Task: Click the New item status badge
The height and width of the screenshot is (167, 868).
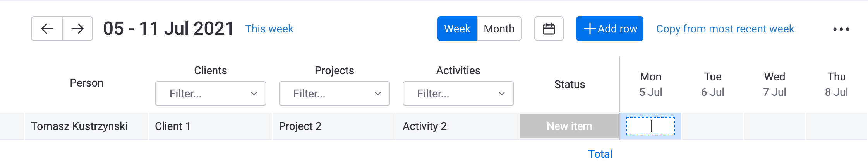Action: coord(570,126)
